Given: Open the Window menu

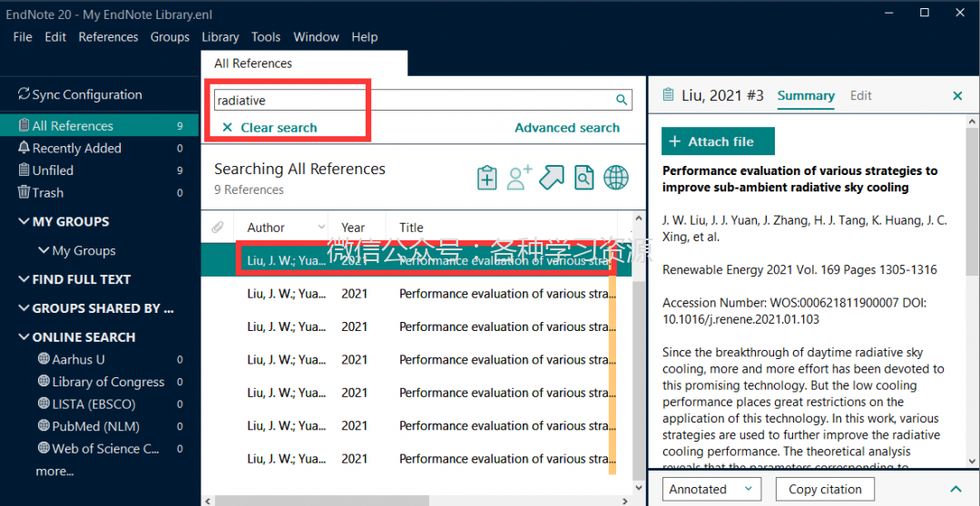Looking at the screenshot, I should (317, 37).
